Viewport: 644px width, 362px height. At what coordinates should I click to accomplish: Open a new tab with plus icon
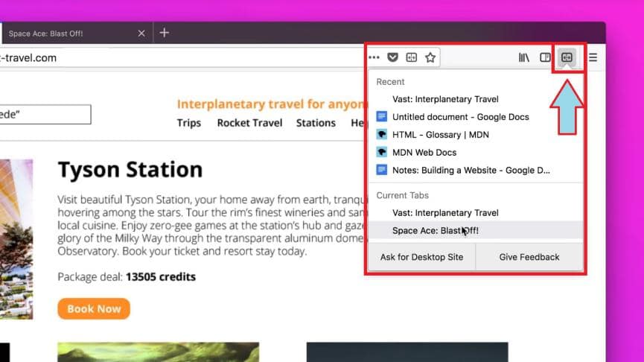click(165, 33)
